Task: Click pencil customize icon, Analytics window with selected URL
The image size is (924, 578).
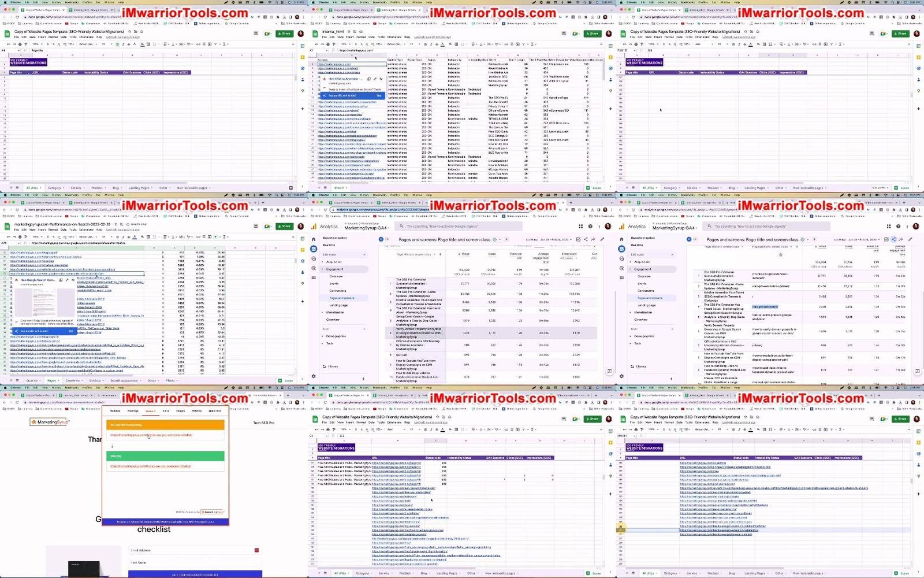Action: 602,239
